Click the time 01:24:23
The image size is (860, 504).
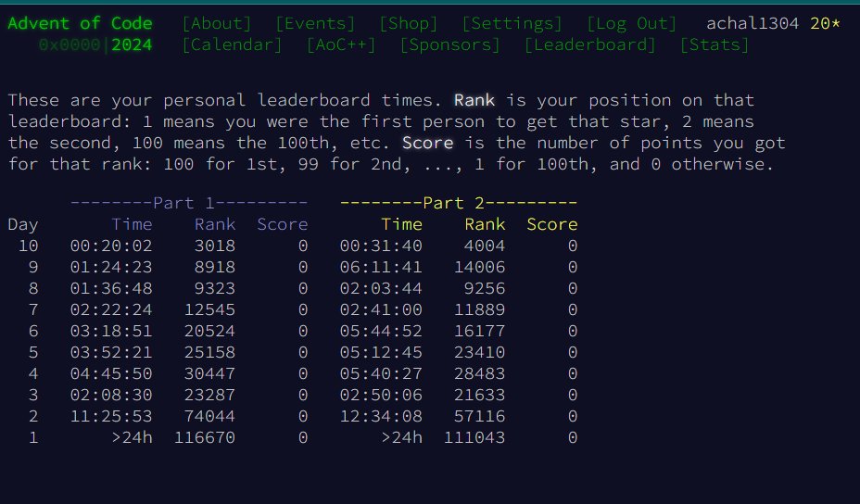click(x=111, y=267)
